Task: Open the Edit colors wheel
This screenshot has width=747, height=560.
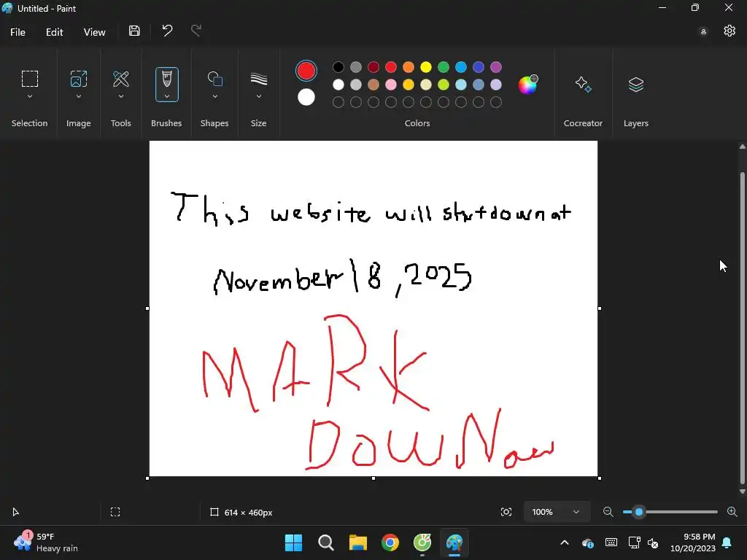Action: 528,85
